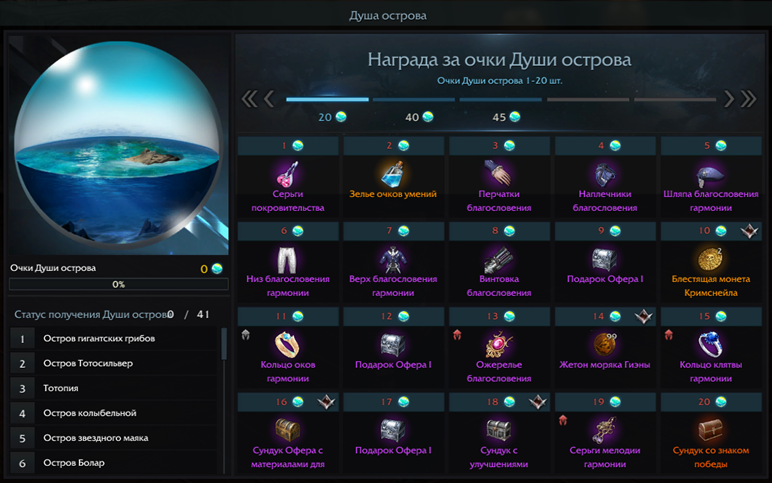Go to previous rewards page arrow
This screenshot has width=772, height=483.
tap(269, 99)
